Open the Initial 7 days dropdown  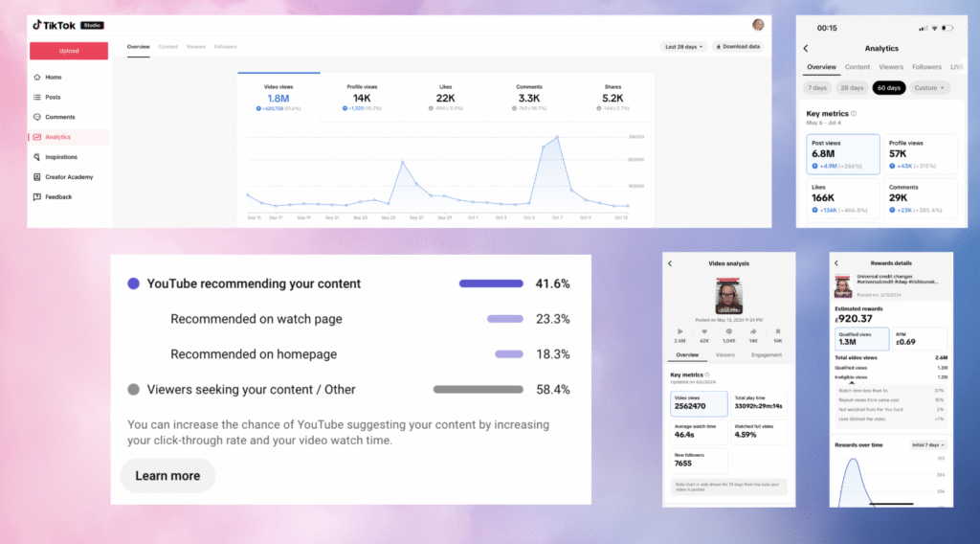coord(928,445)
